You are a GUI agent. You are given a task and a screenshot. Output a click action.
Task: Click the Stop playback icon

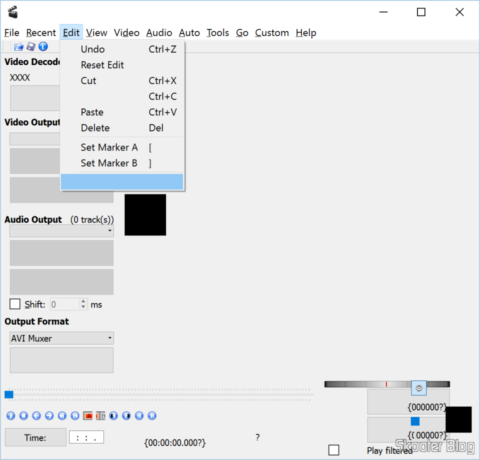click(24, 416)
